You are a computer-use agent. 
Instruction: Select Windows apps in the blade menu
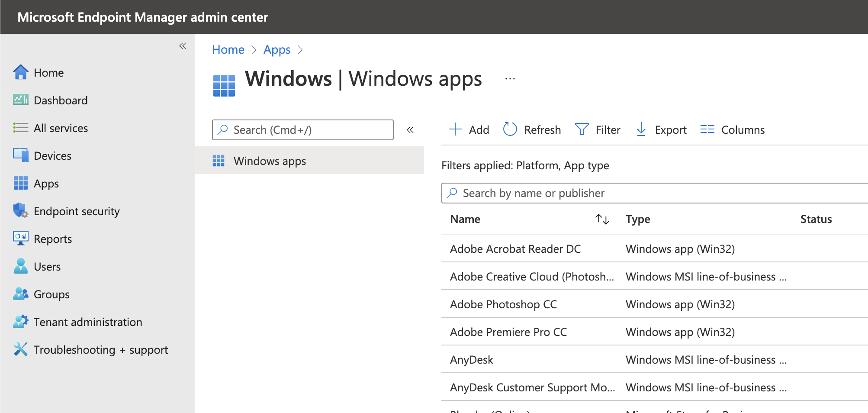pyautogui.click(x=309, y=161)
